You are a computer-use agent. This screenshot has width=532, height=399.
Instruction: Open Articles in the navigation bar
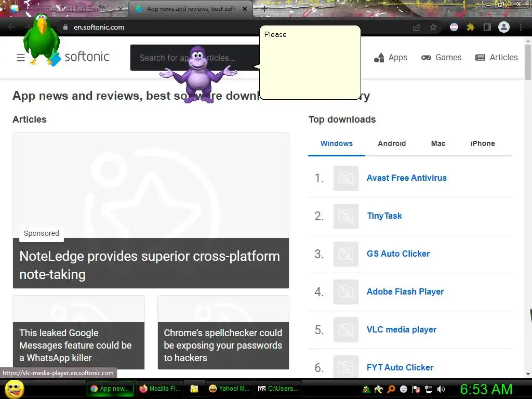(496, 58)
